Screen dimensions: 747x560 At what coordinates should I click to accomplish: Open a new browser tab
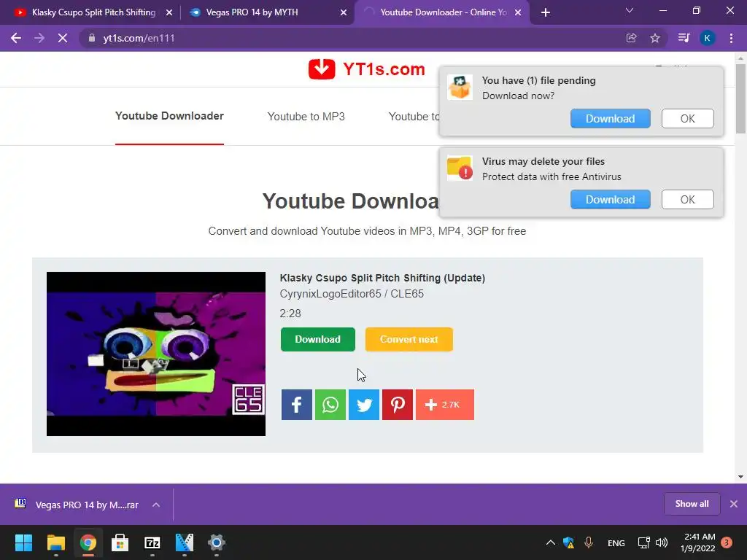tap(546, 12)
